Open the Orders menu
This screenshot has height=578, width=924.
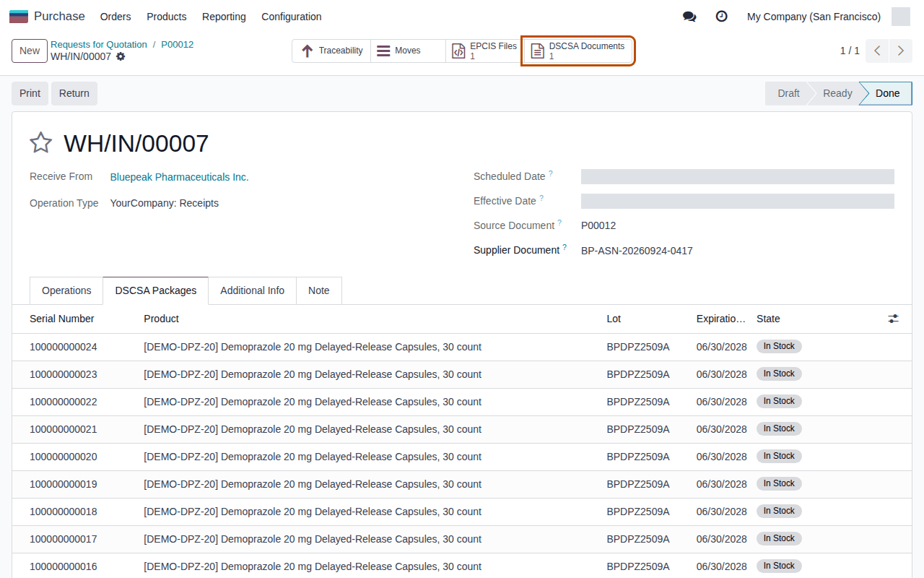pos(115,16)
